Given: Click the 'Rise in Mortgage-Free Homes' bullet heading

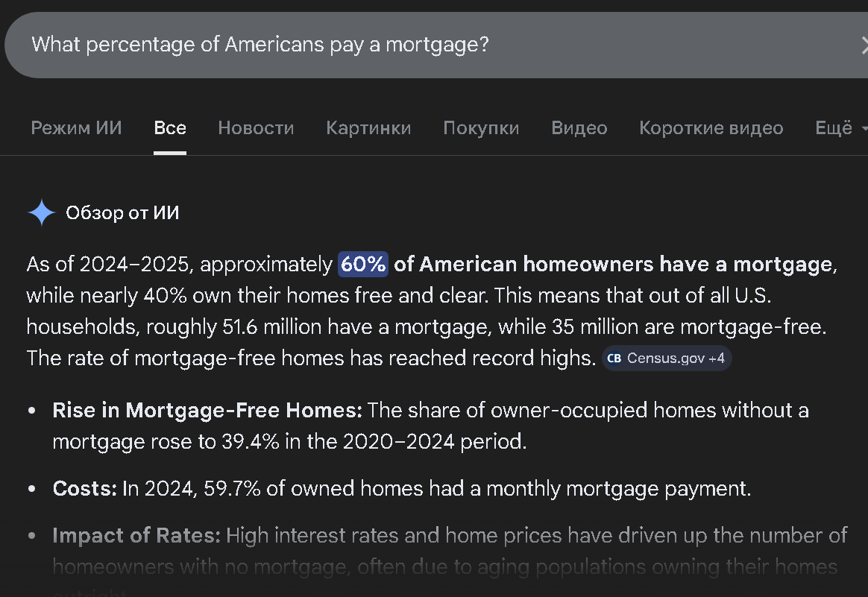Looking at the screenshot, I should [x=207, y=411].
